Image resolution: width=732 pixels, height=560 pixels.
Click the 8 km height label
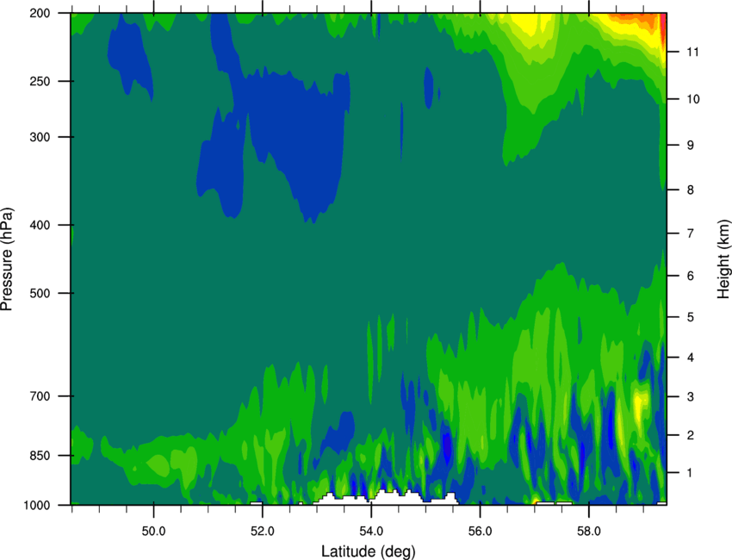click(691, 190)
